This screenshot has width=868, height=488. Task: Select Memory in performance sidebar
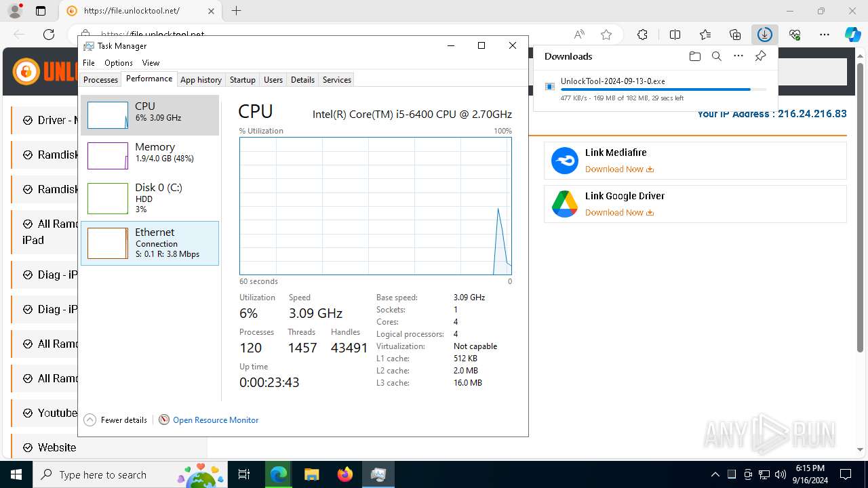click(150, 155)
